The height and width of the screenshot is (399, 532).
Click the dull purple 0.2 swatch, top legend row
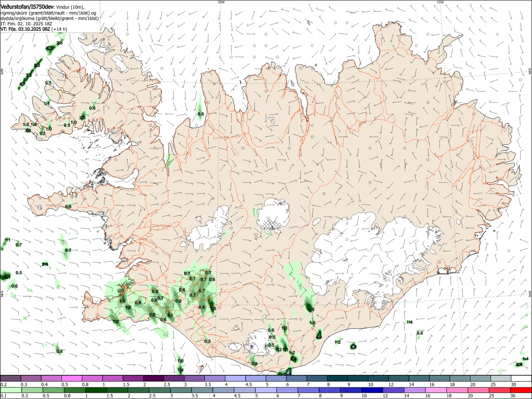(x=10, y=379)
